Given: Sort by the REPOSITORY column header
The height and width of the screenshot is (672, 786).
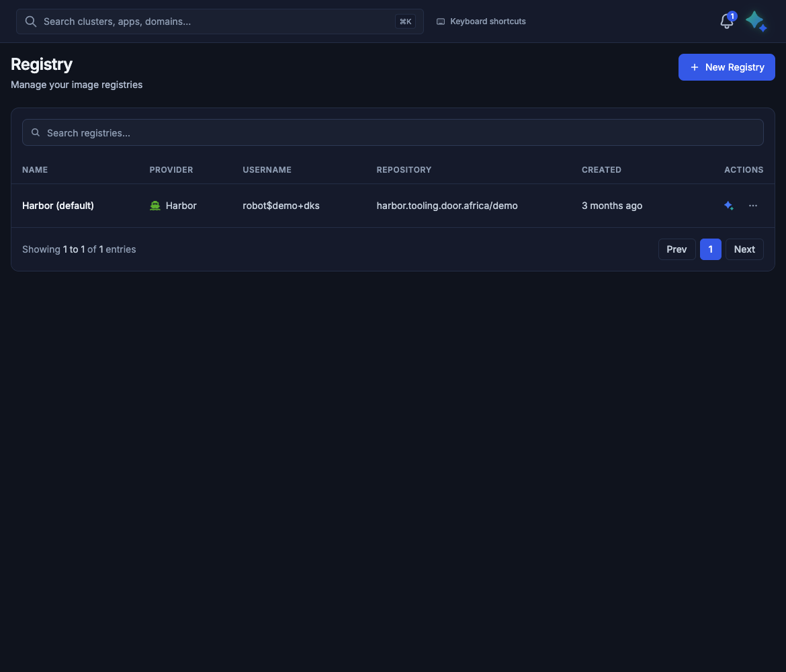Looking at the screenshot, I should point(404,169).
